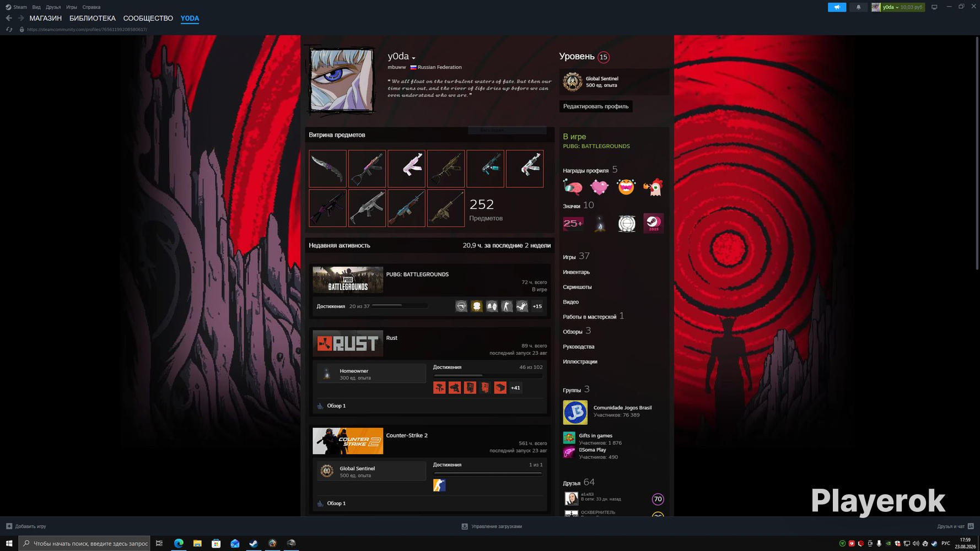
Task: Click the pink heart profile award
Action: click(x=599, y=187)
